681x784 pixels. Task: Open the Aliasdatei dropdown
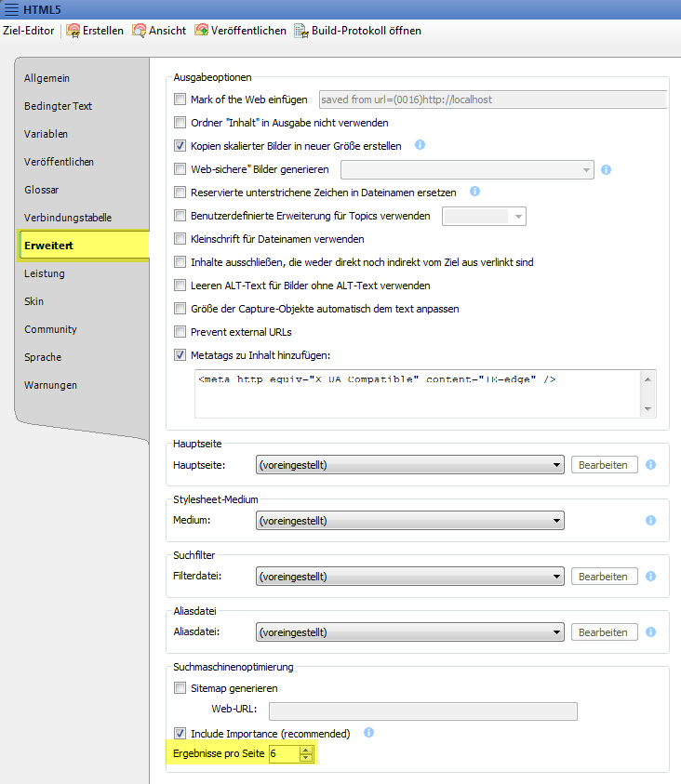click(x=409, y=632)
